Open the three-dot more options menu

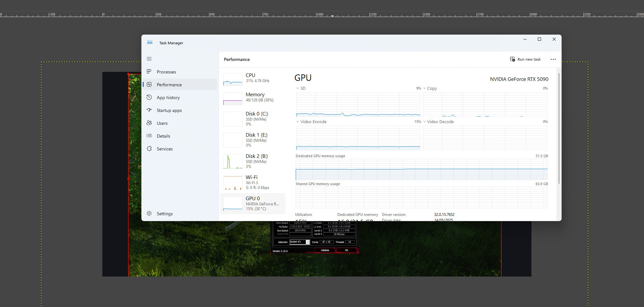pyautogui.click(x=553, y=59)
